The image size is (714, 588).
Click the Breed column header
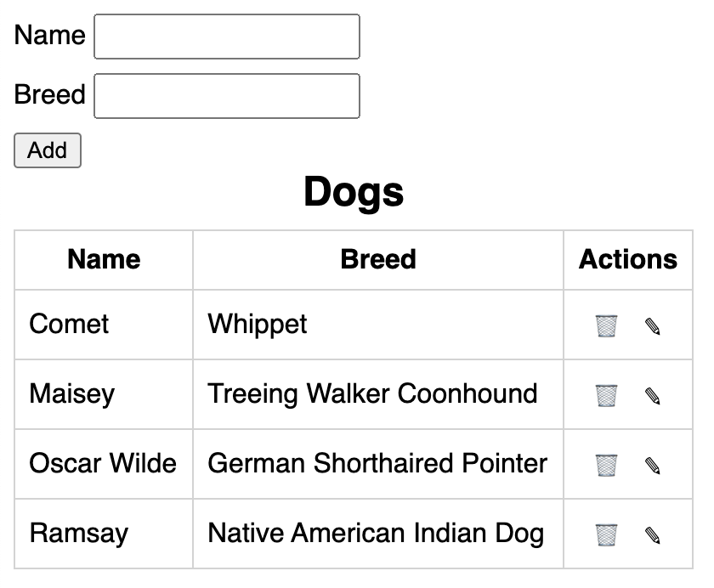[x=378, y=260]
